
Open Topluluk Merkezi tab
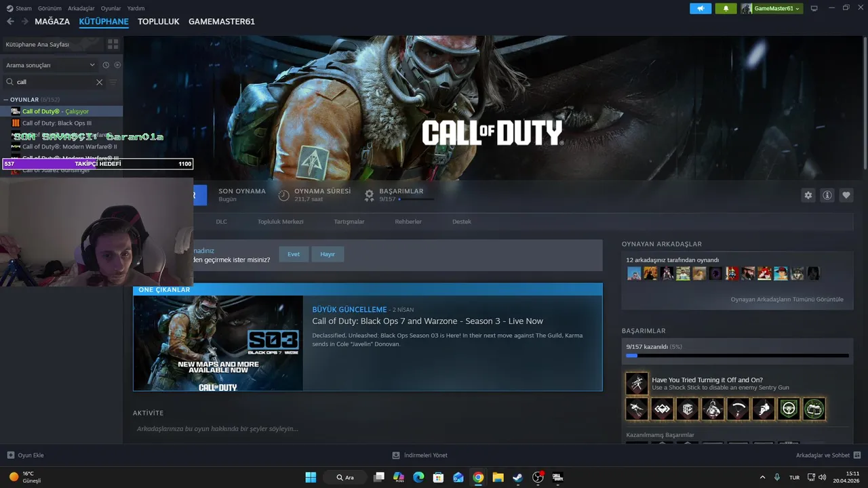click(x=280, y=222)
